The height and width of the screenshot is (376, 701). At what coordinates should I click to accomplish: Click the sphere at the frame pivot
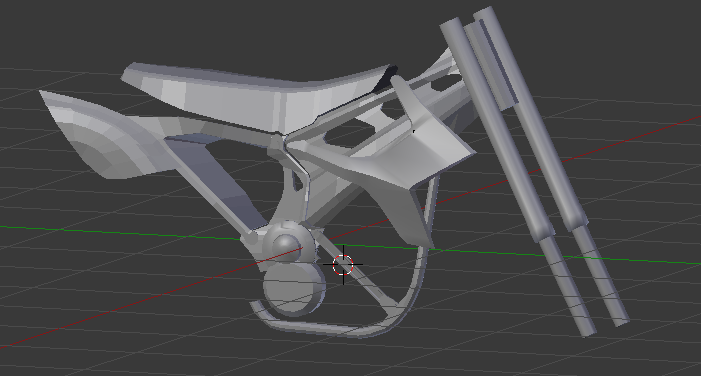286,247
